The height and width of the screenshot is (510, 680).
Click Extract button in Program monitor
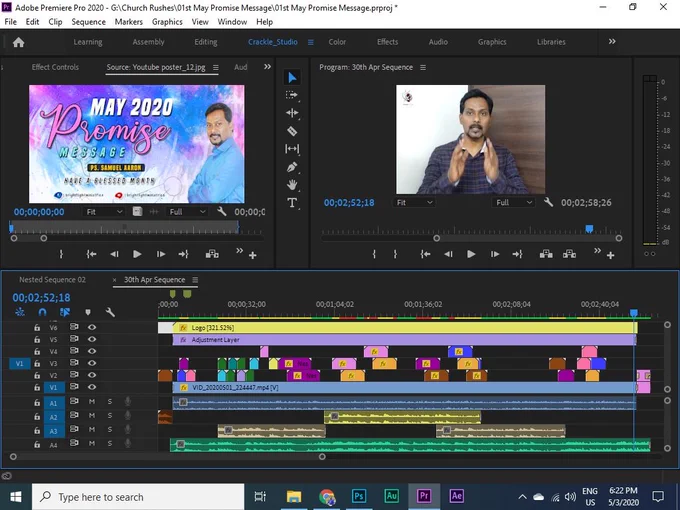[569, 254]
